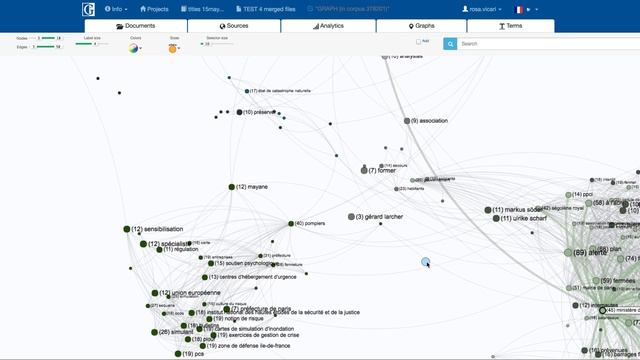640x360 pixels.
Task: Click the 'ségolène royal' node label
Action: click(x=563, y=208)
